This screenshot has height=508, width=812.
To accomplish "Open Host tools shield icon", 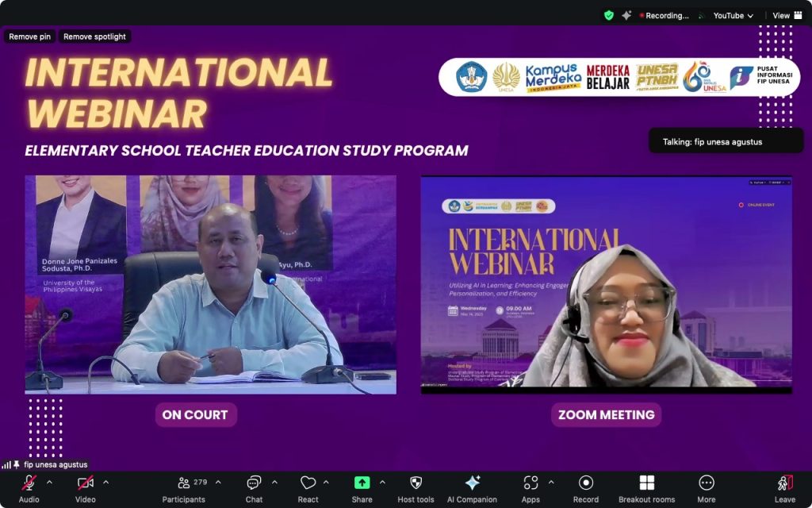I will pyautogui.click(x=416, y=483).
